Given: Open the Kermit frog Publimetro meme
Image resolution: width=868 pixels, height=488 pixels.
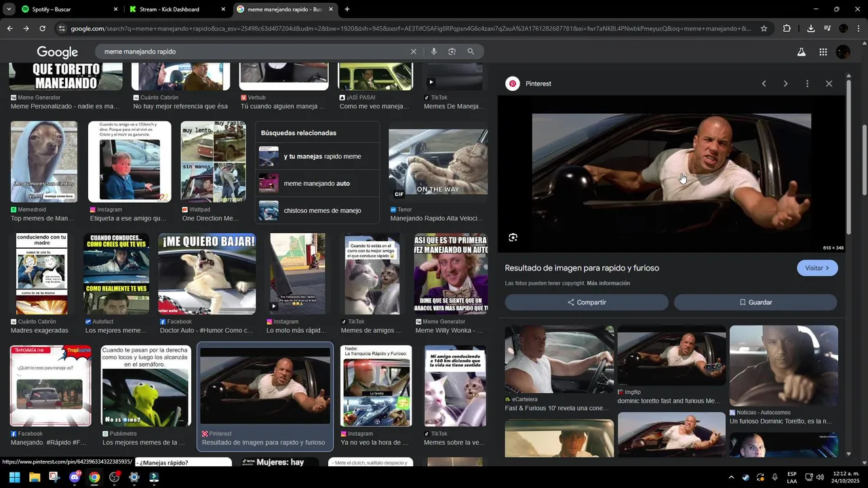Looking at the screenshot, I should tap(146, 386).
